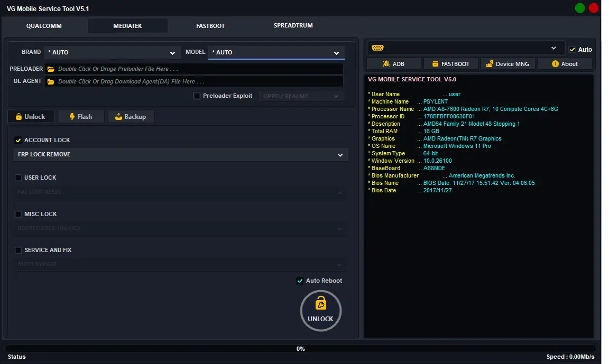Enable the SERVICE AND FIX checkbox
The image size is (609, 364).
[x=18, y=250]
